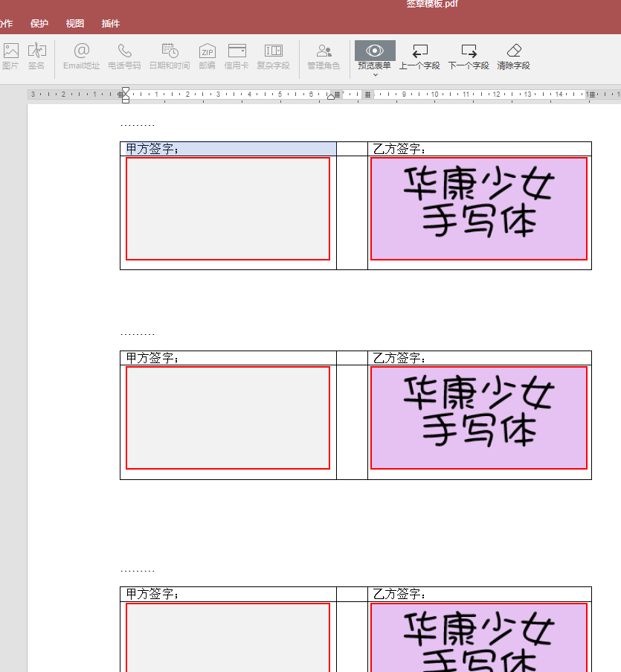Click the second 甲方签字 label text
The width and height of the screenshot is (621, 672).
pos(152,358)
